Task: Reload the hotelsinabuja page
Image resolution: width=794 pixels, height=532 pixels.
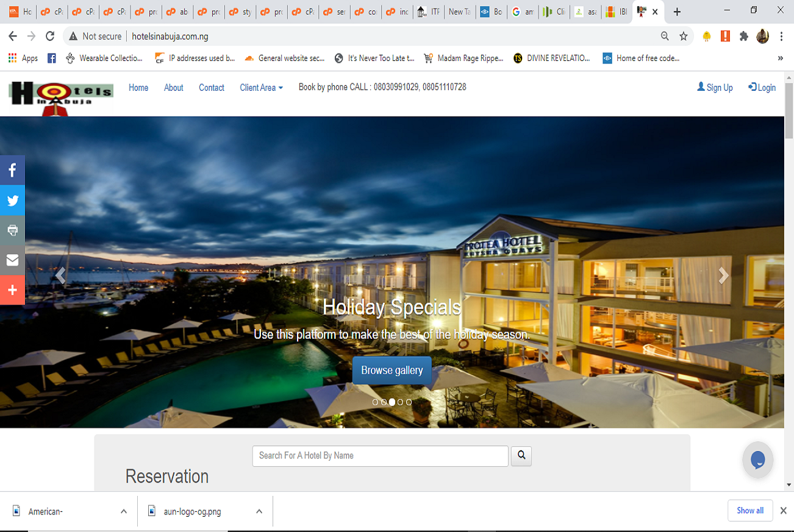Action: pyautogui.click(x=50, y=37)
